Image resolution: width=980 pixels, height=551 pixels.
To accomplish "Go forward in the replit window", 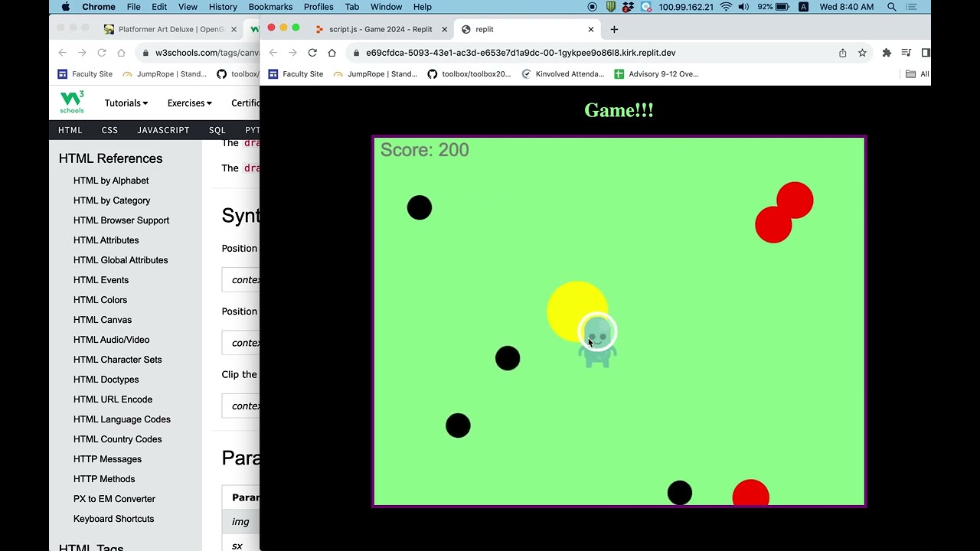I will pyautogui.click(x=292, y=53).
